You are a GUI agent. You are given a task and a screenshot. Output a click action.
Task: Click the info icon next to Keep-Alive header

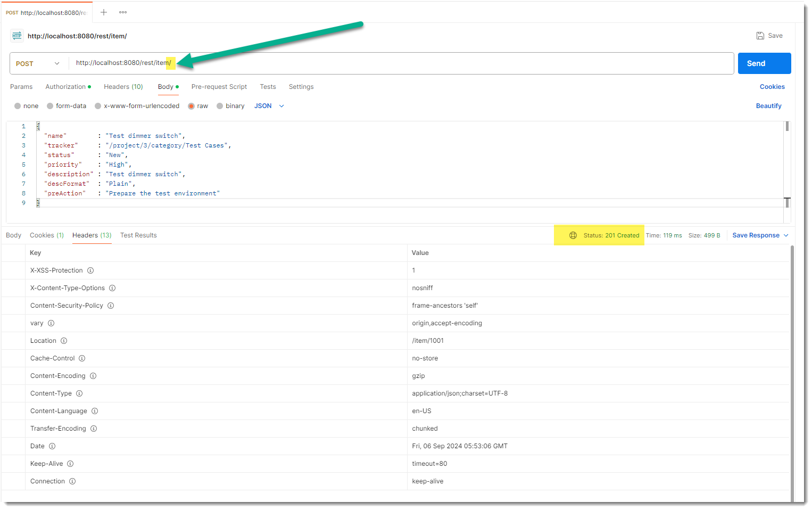tap(71, 463)
